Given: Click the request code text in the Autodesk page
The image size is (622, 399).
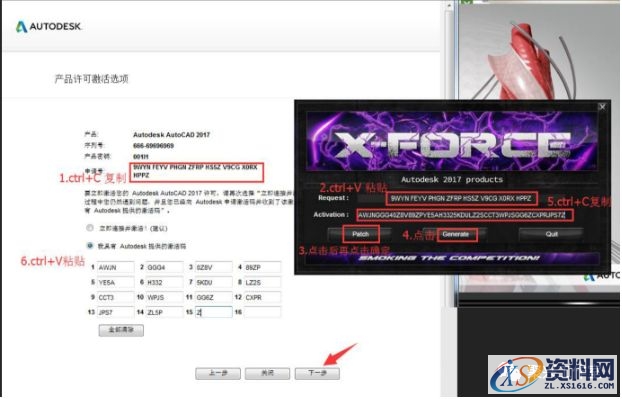Looking at the screenshot, I should tap(195, 171).
